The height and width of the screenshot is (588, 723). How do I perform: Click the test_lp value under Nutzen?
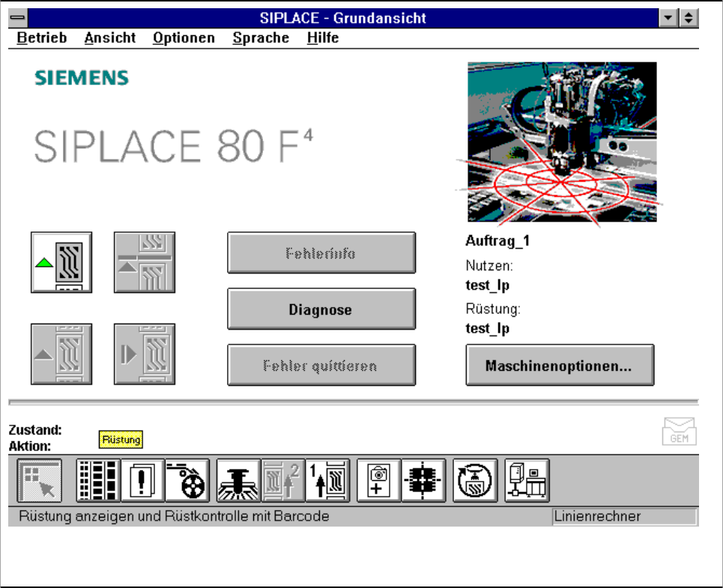click(x=488, y=285)
